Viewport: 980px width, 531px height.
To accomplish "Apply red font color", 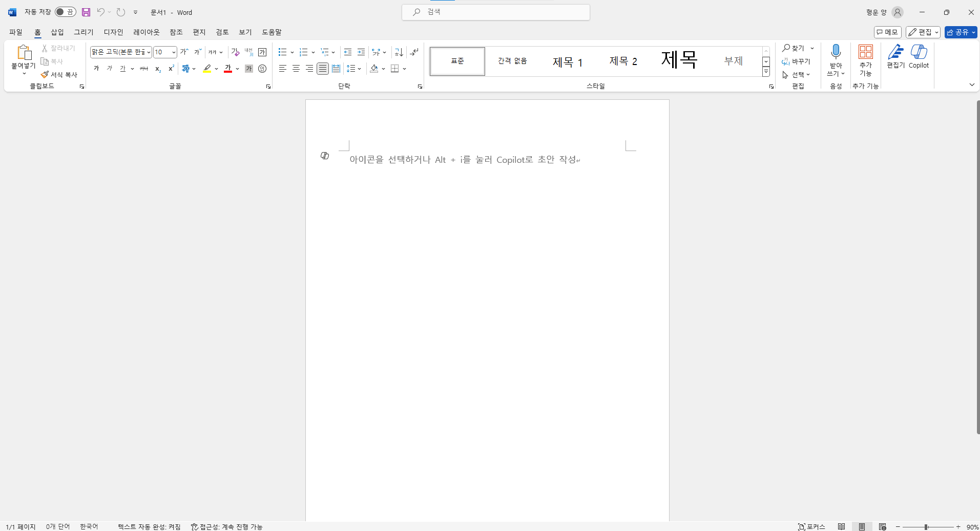I will tap(228, 69).
